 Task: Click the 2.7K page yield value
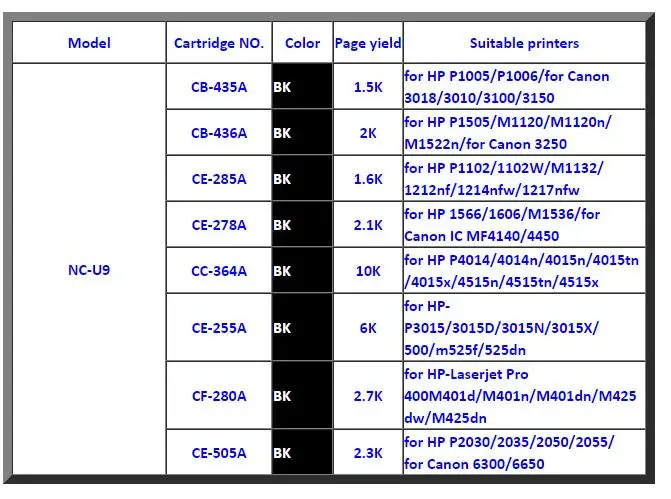coord(368,396)
